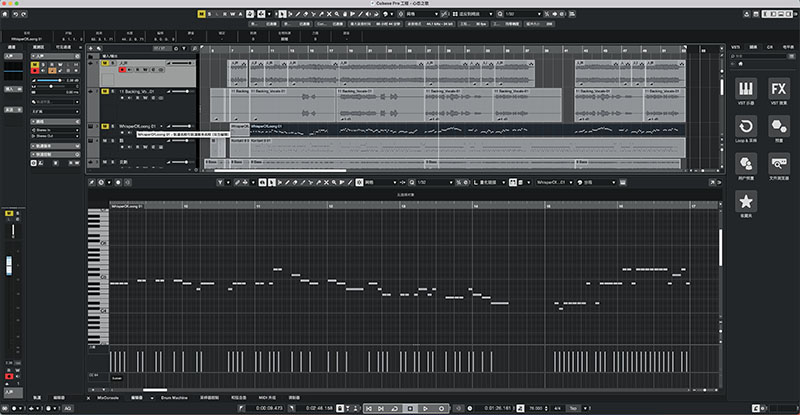The width and height of the screenshot is (800, 415).
Task: Click the Add Track plus icon
Action: [91, 48]
